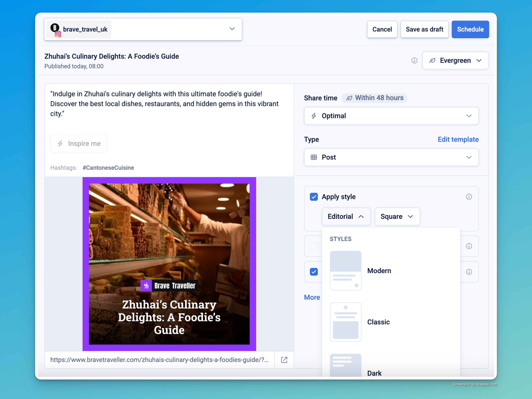The image size is (532, 399).
Task: Click the Inspire me button
Action: 79,144
